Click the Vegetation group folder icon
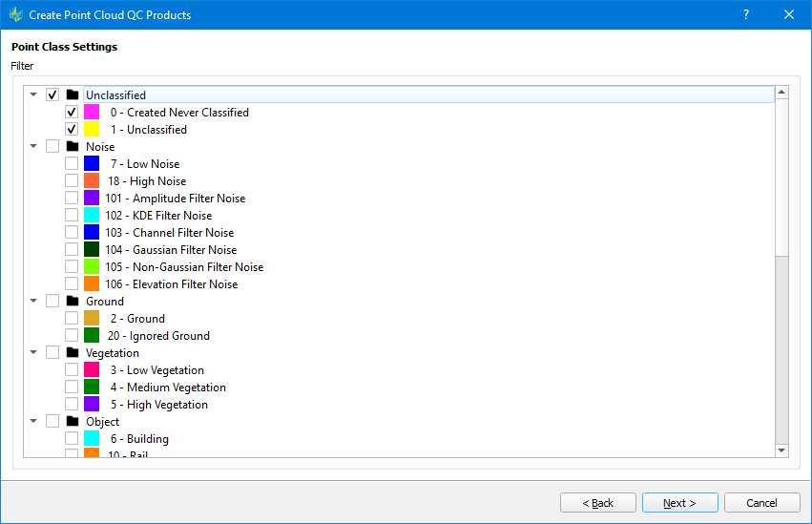 tap(73, 353)
